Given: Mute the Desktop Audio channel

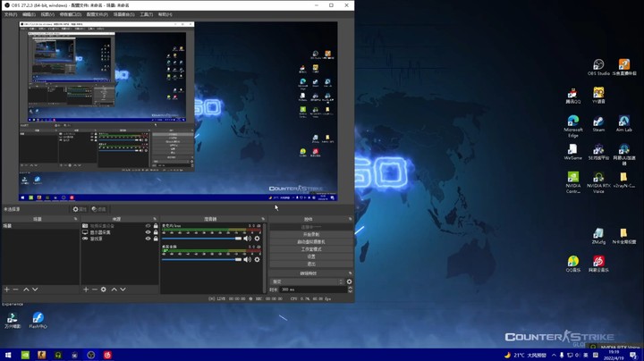Looking at the screenshot, I should click(247, 259).
